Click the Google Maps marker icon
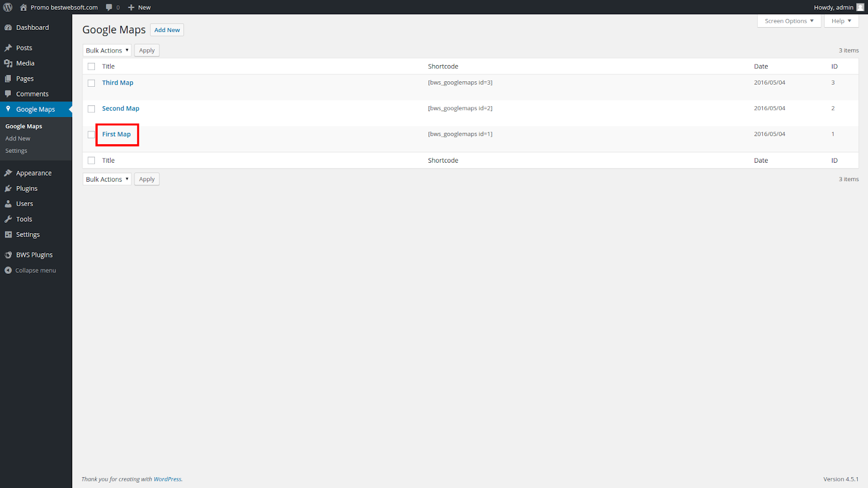This screenshot has height=488, width=868. point(8,109)
